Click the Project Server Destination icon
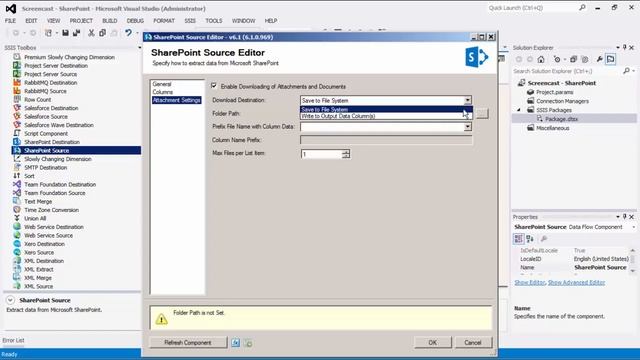The image size is (640, 360). pyautogui.click(x=17, y=65)
